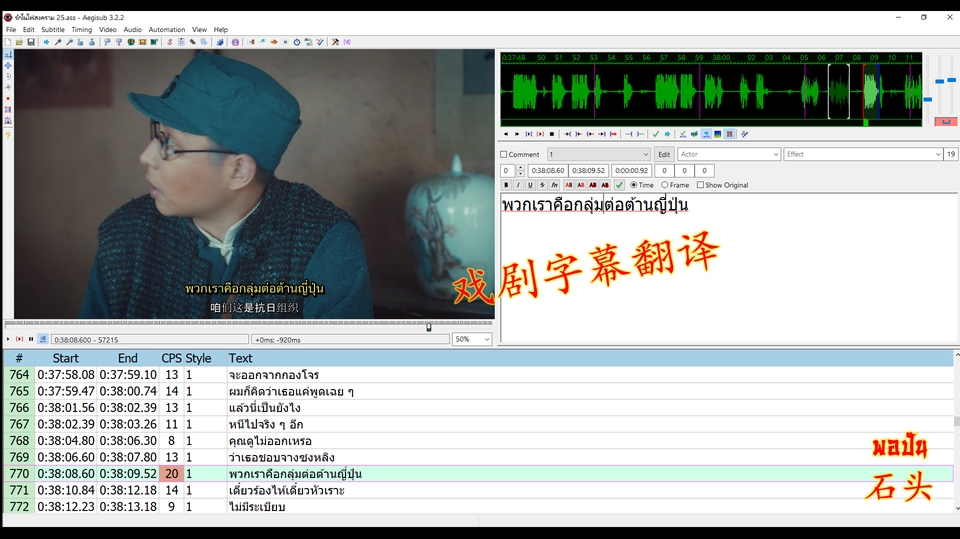Click audio previous line button
Image resolution: width=960 pixels, height=539 pixels.
(506, 134)
